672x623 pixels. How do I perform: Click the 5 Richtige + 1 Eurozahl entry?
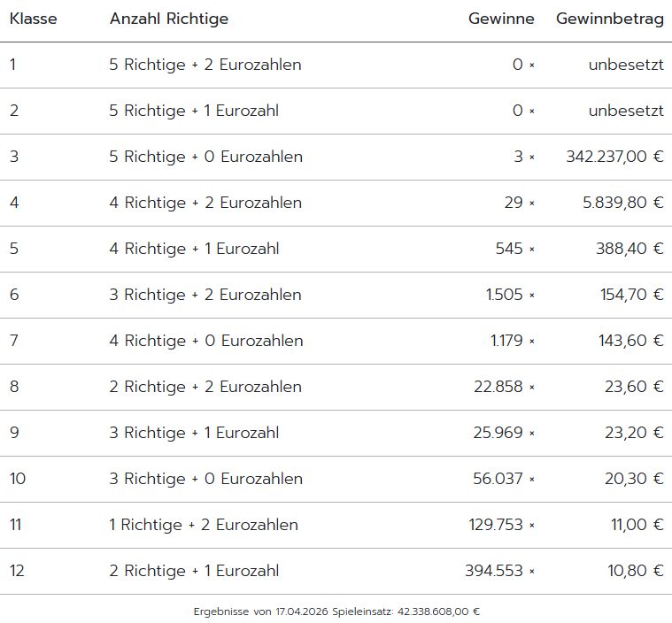pos(194,111)
